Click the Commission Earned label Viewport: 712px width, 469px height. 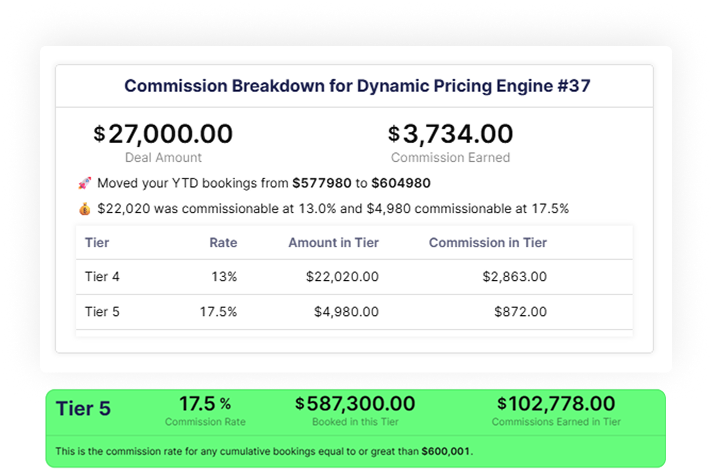pyautogui.click(x=450, y=158)
